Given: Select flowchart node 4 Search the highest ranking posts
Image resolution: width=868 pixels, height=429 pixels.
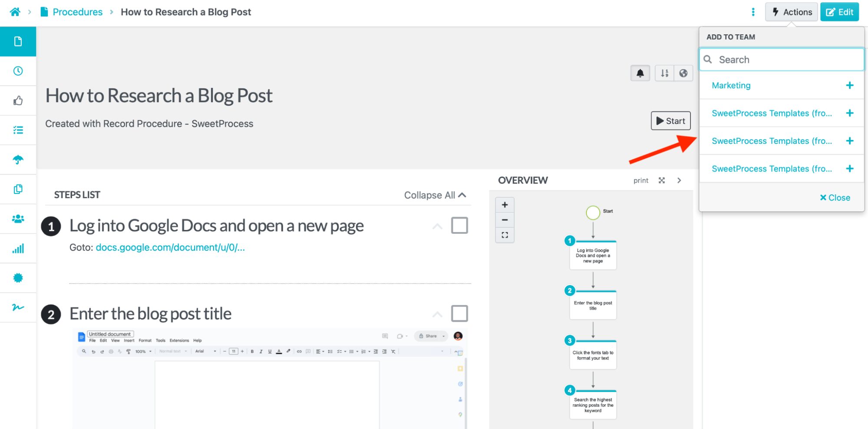Looking at the screenshot, I should 593,405.
